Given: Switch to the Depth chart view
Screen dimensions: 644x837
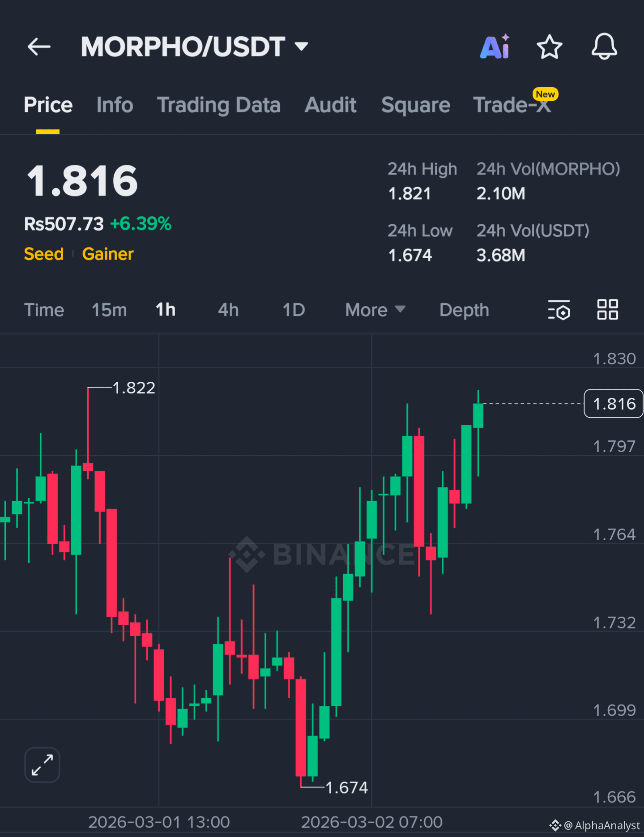Looking at the screenshot, I should point(464,310).
